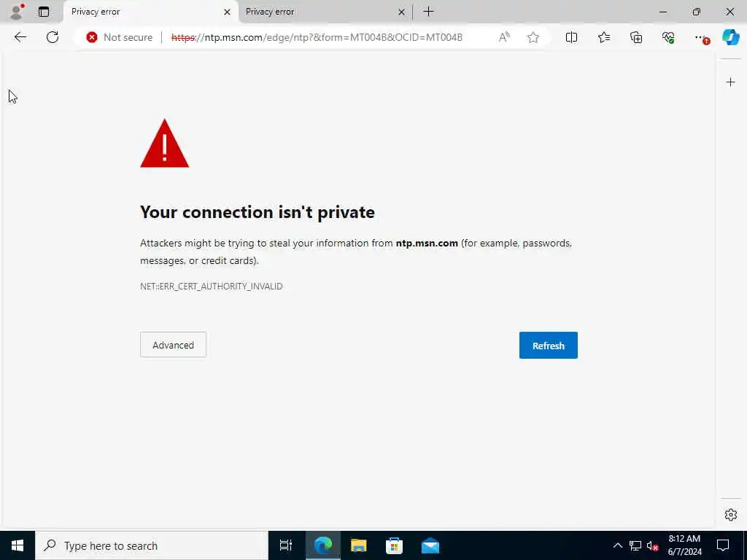747x560 pixels.
Task: Open Settings and more ellipsis menu
Action: click(x=701, y=37)
